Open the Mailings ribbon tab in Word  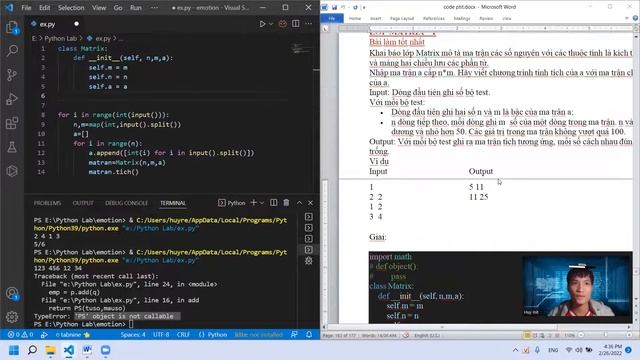click(462, 18)
